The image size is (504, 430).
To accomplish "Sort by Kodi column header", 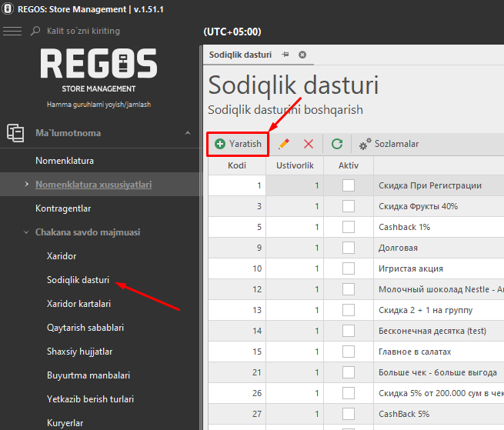I will click(x=237, y=165).
